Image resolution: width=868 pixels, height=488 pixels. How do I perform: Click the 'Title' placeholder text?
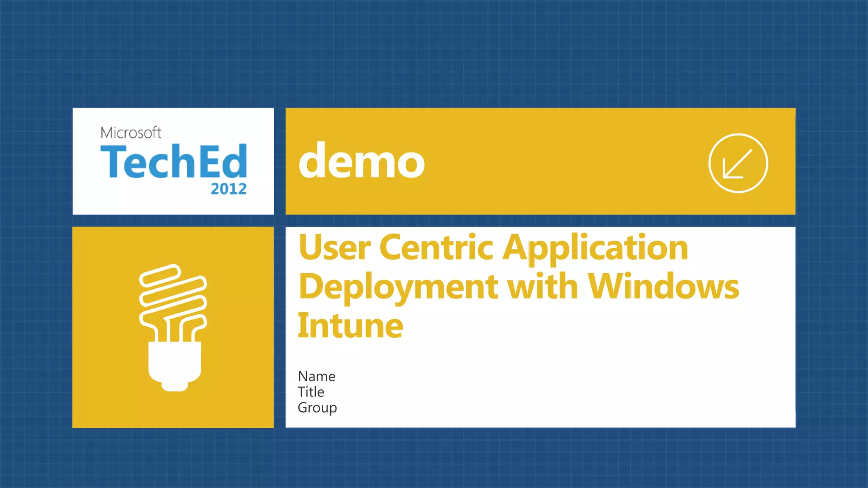coord(311,392)
